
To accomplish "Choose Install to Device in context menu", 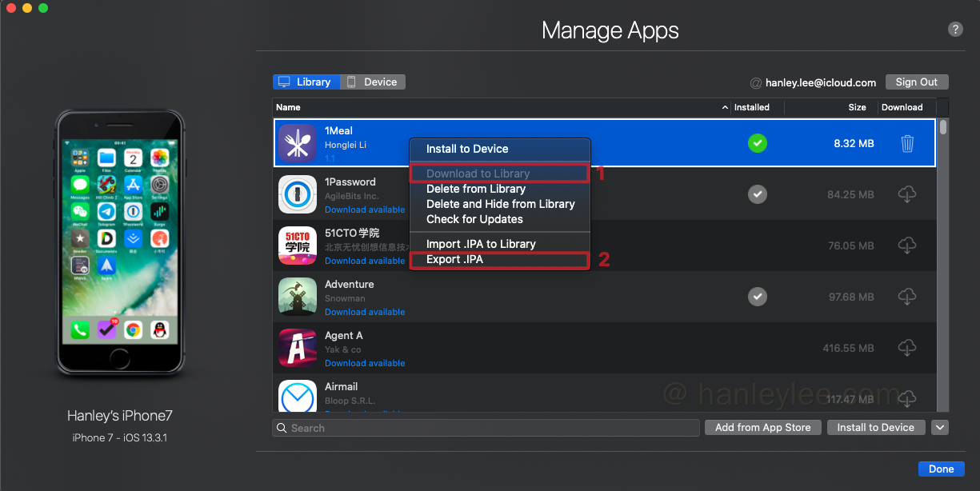I will coord(500,149).
